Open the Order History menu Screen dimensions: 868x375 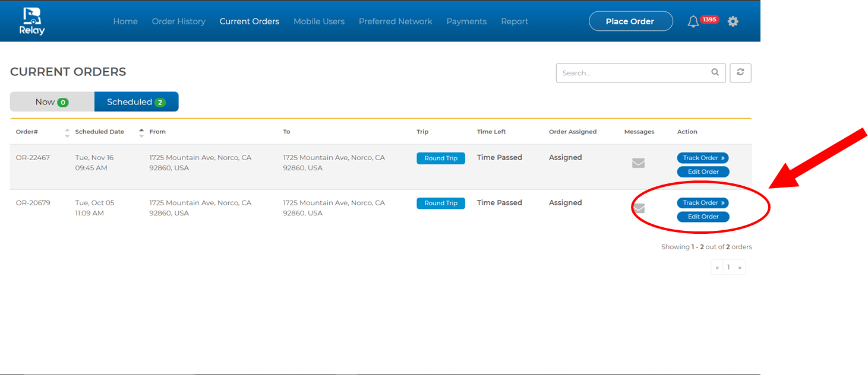[x=178, y=21]
